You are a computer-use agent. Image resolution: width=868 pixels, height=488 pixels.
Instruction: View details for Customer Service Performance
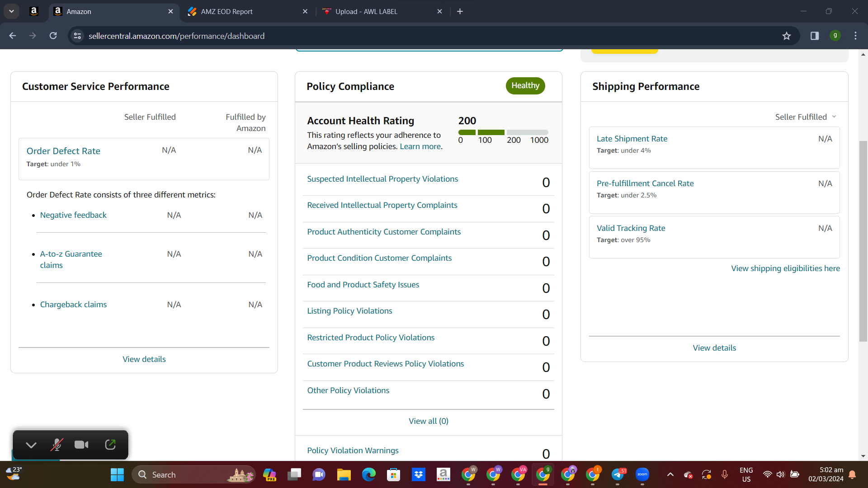(144, 359)
